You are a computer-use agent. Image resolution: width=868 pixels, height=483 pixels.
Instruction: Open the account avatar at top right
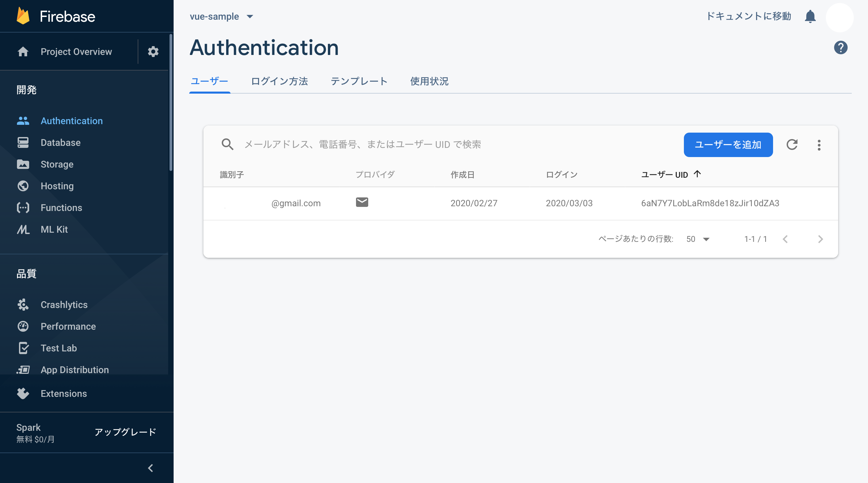840,18
